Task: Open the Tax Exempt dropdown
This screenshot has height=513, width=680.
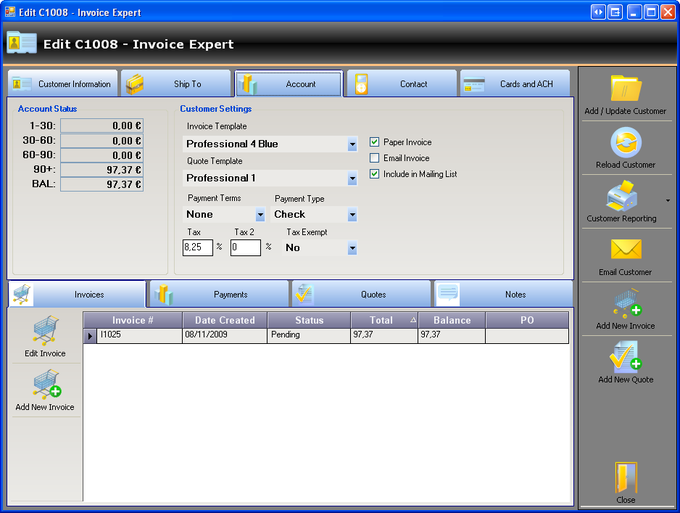Action: pyautogui.click(x=352, y=248)
